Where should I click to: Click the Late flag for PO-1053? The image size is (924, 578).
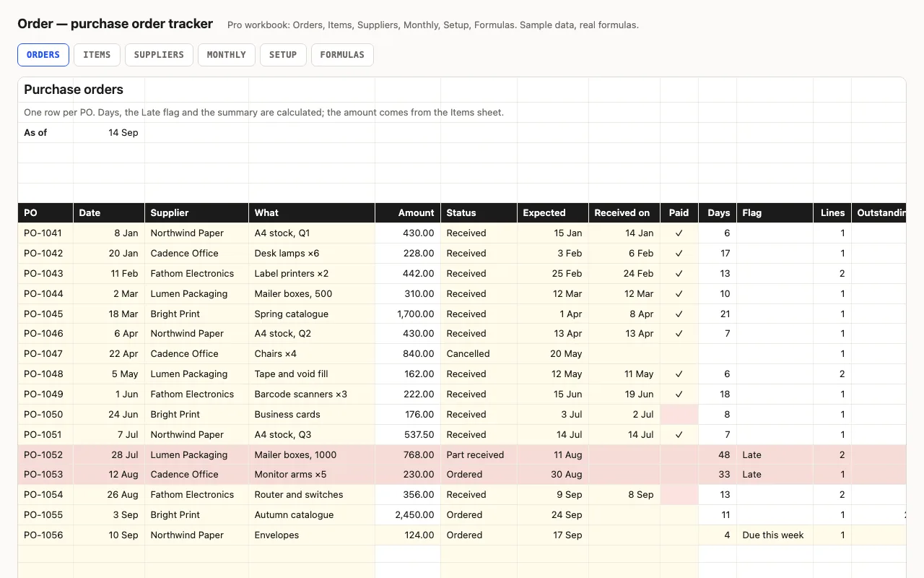(775, 475)
